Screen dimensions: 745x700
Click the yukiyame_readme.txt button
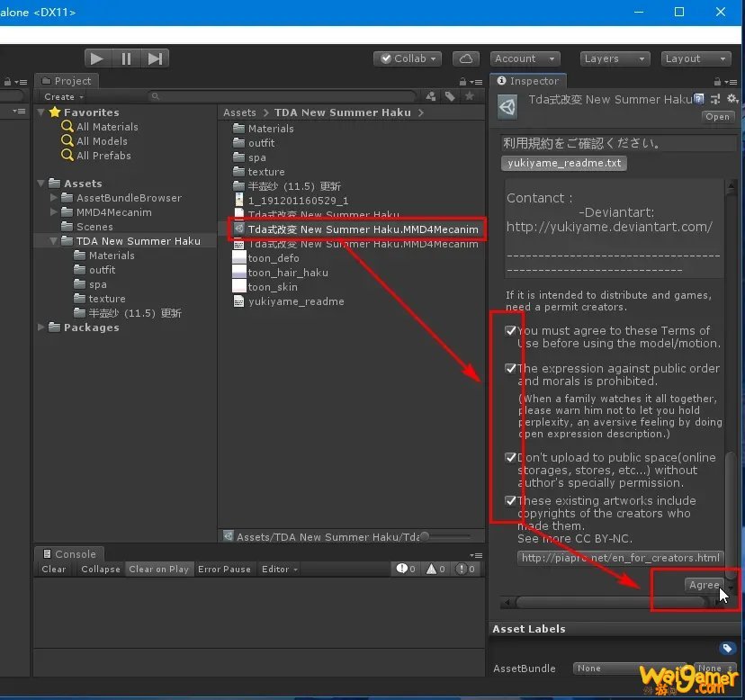tap(564, 163)
